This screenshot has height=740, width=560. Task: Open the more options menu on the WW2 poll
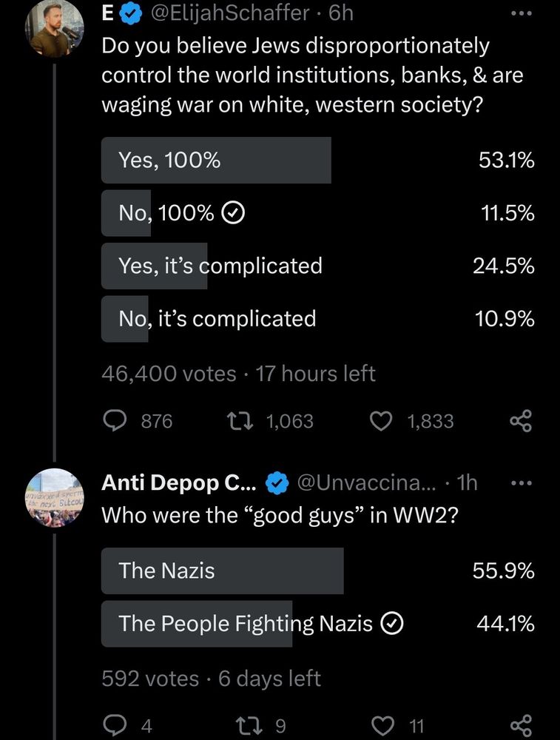(x=522, y=482)
